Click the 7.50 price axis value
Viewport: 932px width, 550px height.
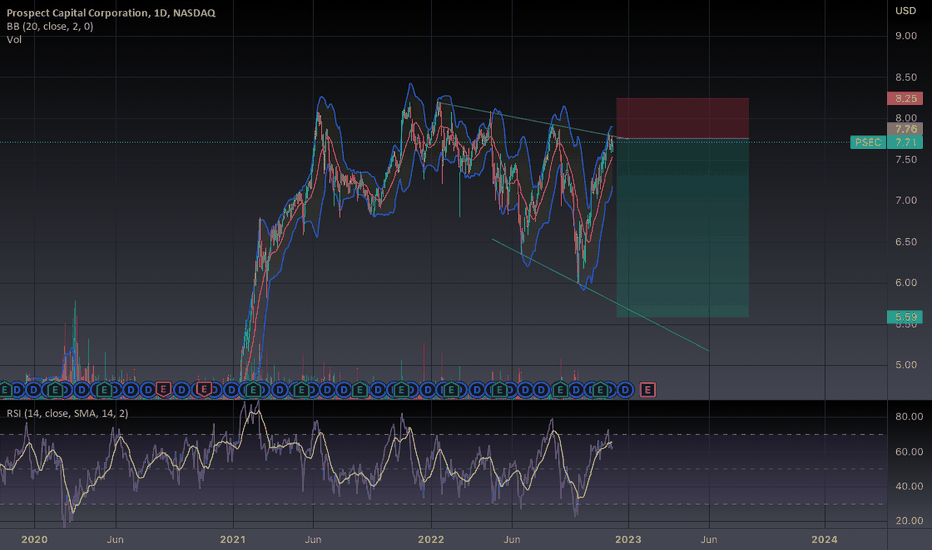click(906, 159)
